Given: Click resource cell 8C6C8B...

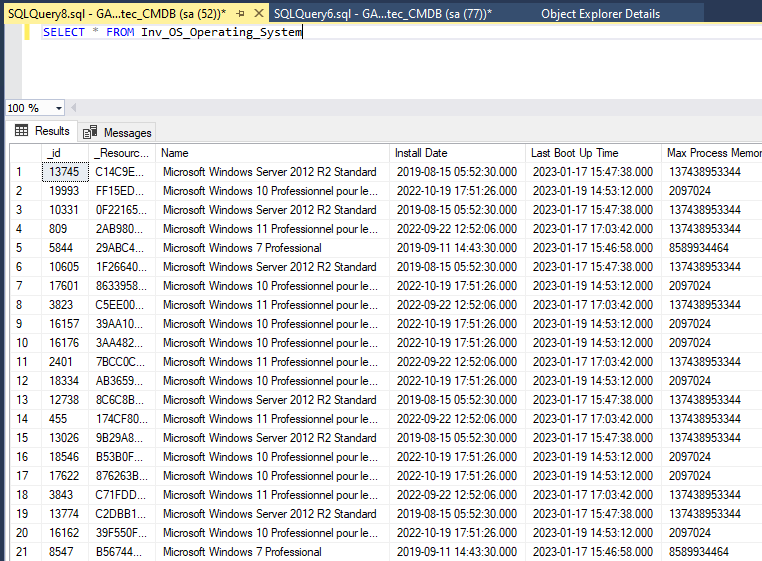Looking at the screenshot, I should [x=122, y=400].
